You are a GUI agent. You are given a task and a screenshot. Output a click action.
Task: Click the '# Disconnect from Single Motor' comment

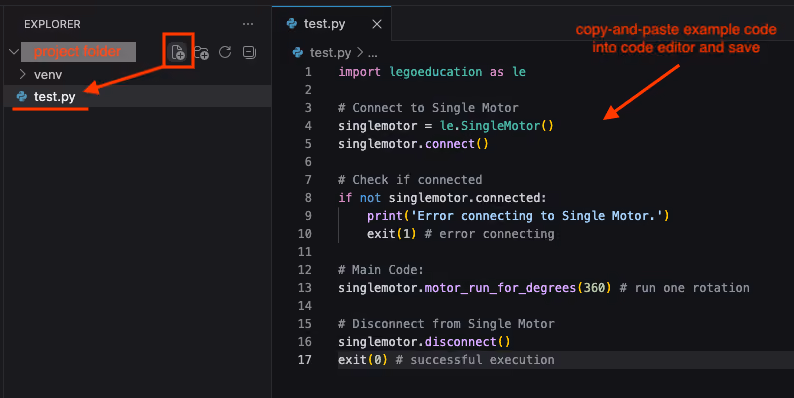[446, 324]
